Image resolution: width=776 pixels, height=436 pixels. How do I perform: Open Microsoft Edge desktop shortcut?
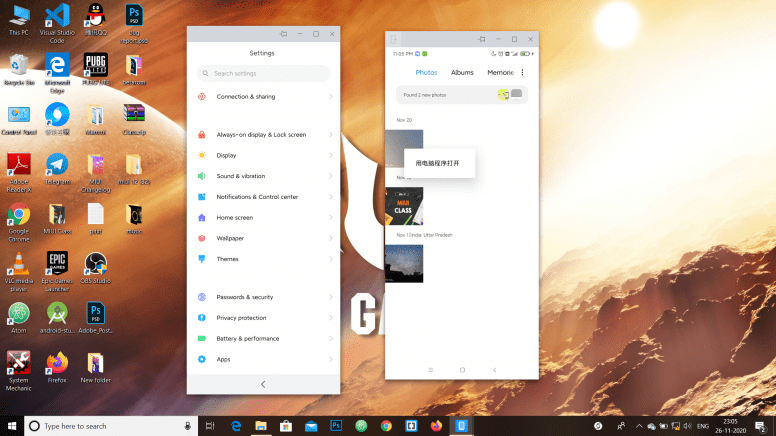tap(57, 73)
